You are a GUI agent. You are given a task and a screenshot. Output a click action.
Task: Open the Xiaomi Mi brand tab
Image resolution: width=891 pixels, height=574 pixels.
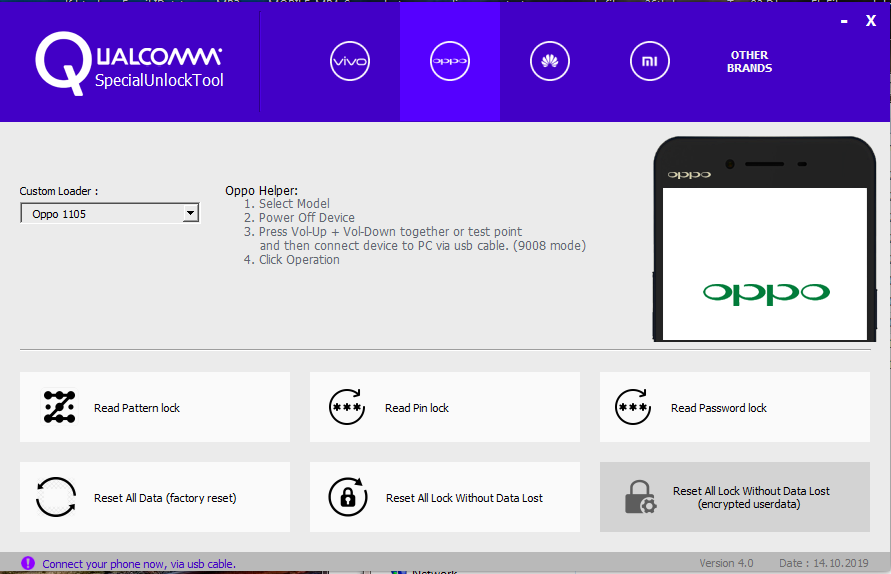coord(649,61)
